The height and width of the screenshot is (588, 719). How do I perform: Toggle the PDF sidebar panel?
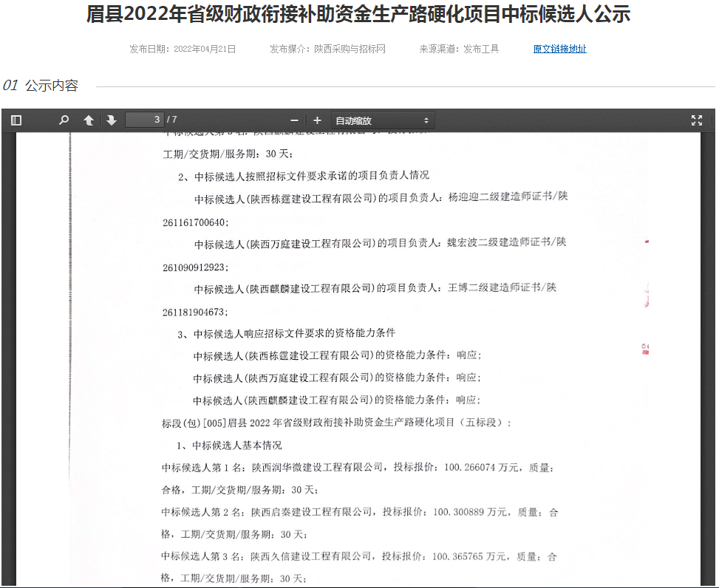(x=16, y=120)
